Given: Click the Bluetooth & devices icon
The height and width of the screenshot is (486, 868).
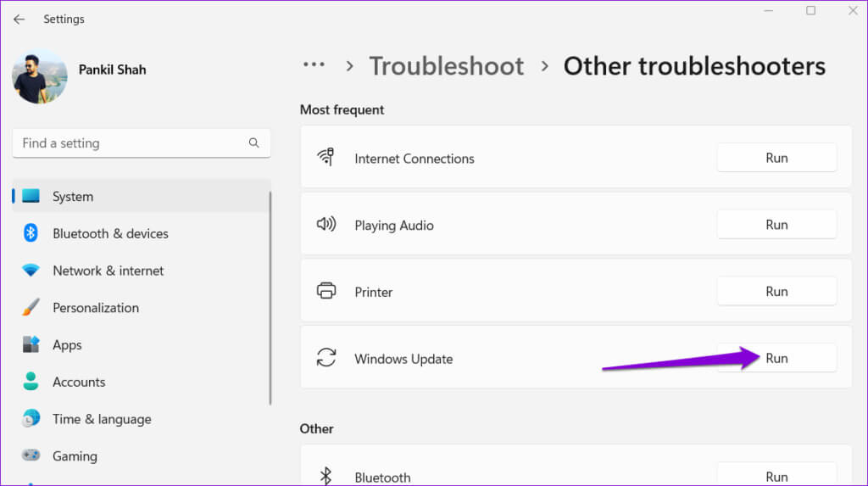Looking at the screenshot, I should (31, 232).
